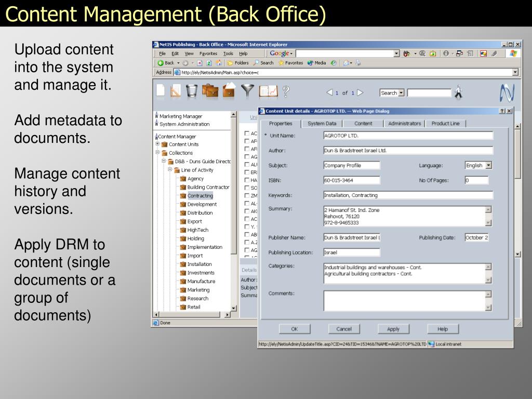Click the tree panel horizontal scrollbar

192,314
